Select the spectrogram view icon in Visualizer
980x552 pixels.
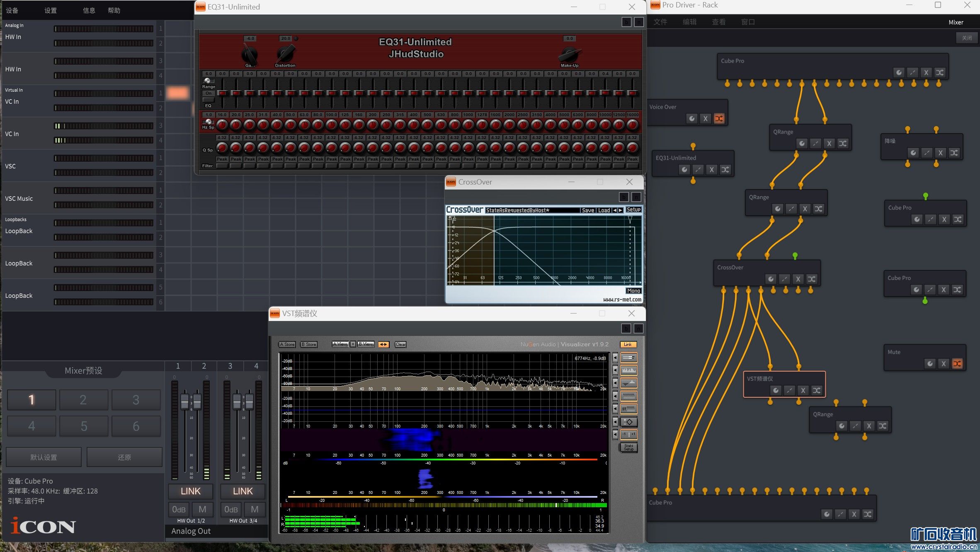628,396
